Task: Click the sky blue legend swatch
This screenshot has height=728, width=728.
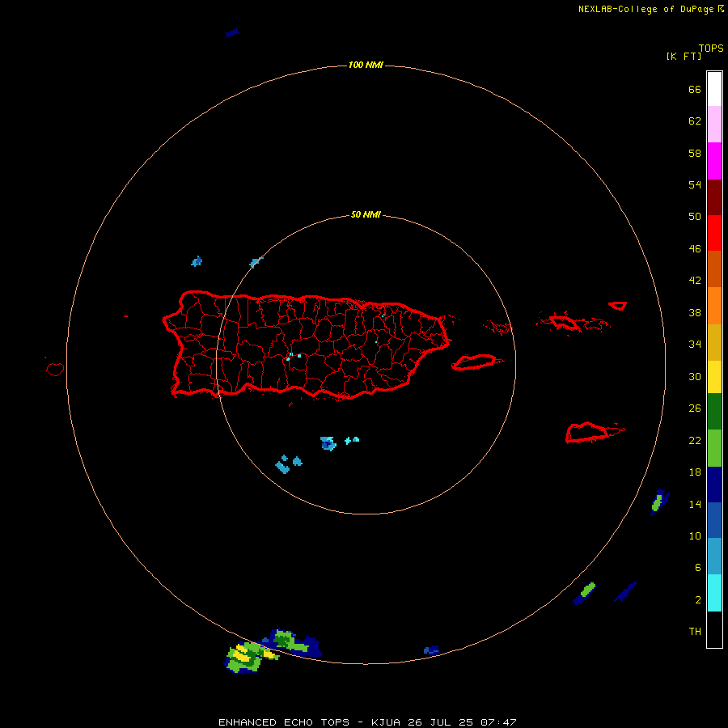Action: click(714, 557)
